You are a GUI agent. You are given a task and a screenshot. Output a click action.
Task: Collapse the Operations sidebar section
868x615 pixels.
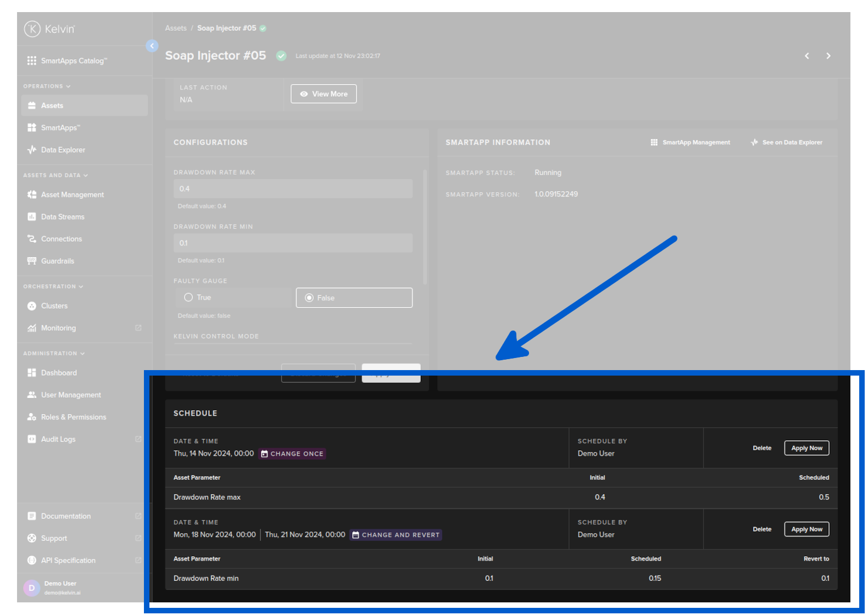47,86
